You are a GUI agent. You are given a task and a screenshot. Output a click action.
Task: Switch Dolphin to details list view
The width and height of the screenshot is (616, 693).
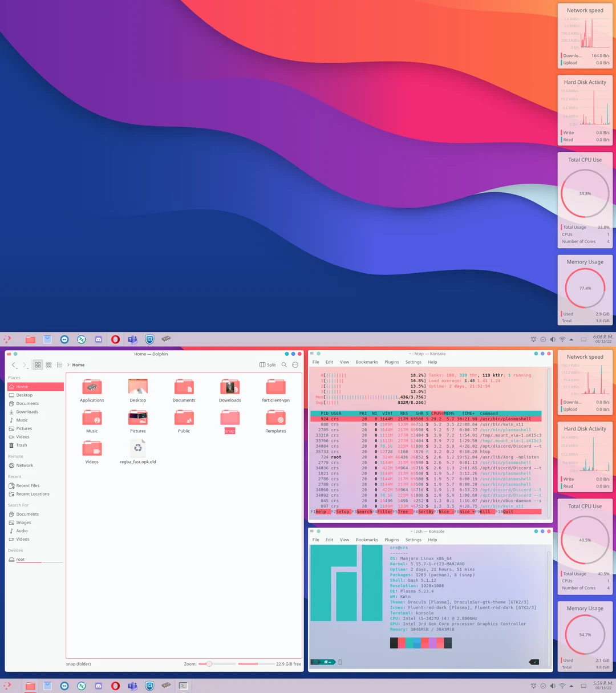[59, 364]
